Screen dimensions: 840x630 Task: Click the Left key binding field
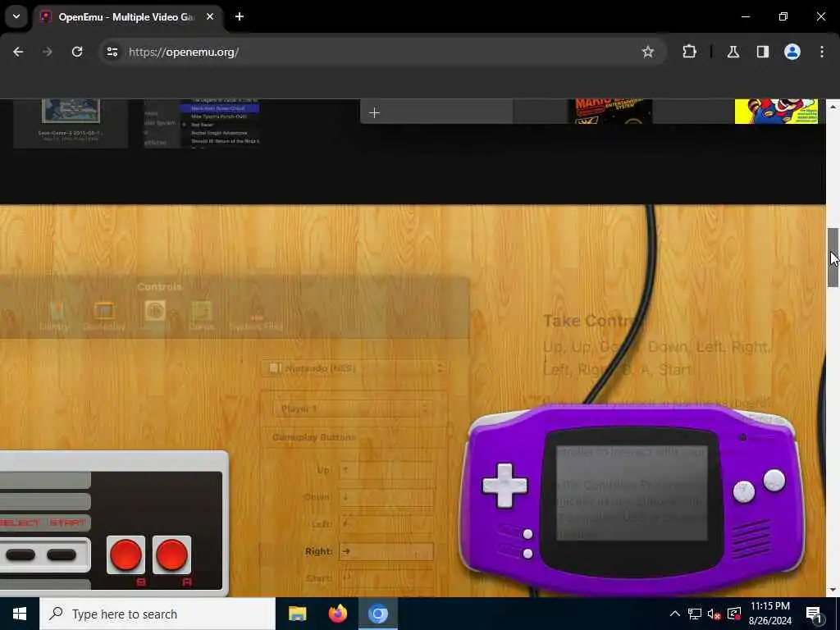tap(386, 524)
